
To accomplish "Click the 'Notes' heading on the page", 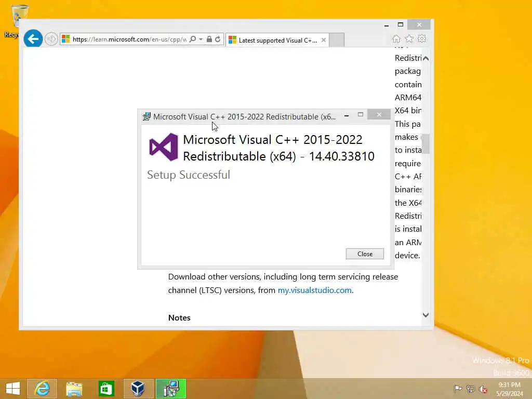I will point(179,317).
